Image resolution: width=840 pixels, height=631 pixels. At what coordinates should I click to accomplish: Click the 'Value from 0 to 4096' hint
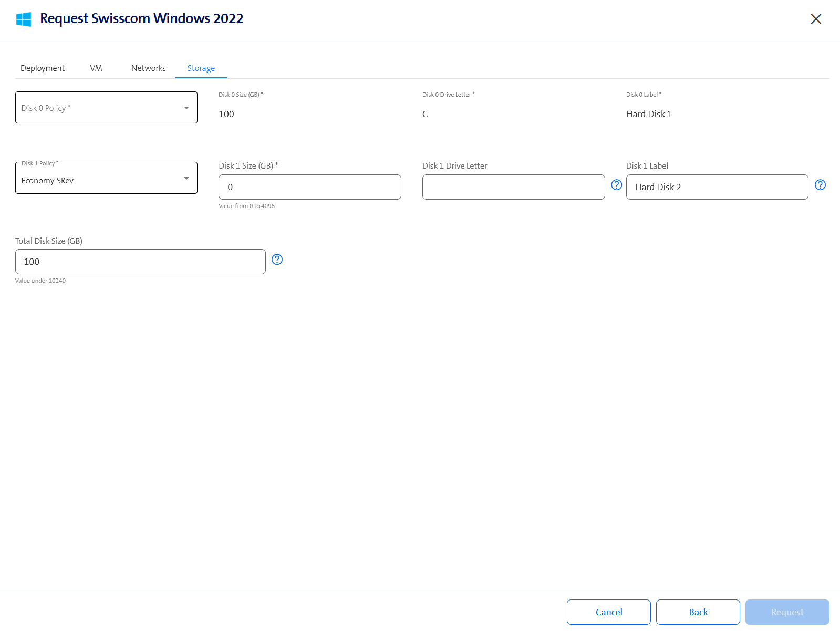[x=246, y=206]
